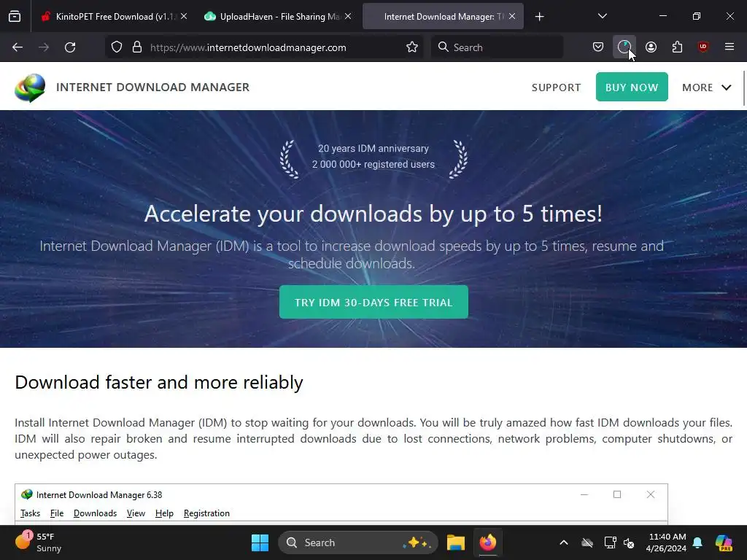Click the Firefox Search box
The width and height of the screenshot is (747, 560).
[497, 47]
